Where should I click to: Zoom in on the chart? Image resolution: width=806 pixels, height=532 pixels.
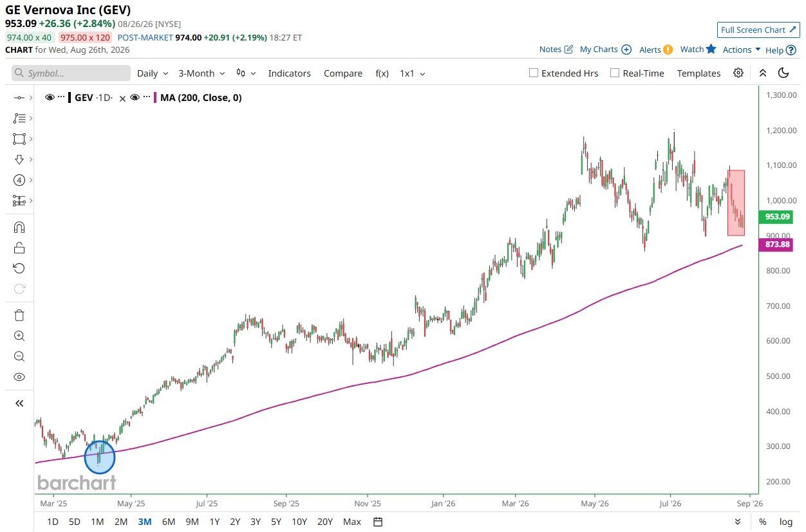(x=19, y=336)
